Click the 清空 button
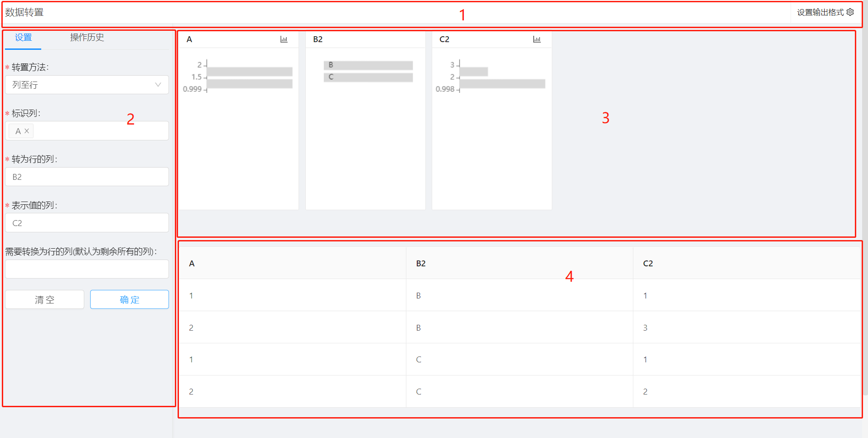Viewport: 868px width, 438px height. 44,299
